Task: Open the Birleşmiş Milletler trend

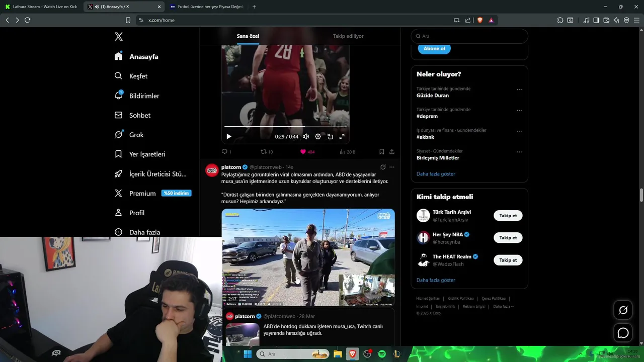Action: [x=438, y=158]
